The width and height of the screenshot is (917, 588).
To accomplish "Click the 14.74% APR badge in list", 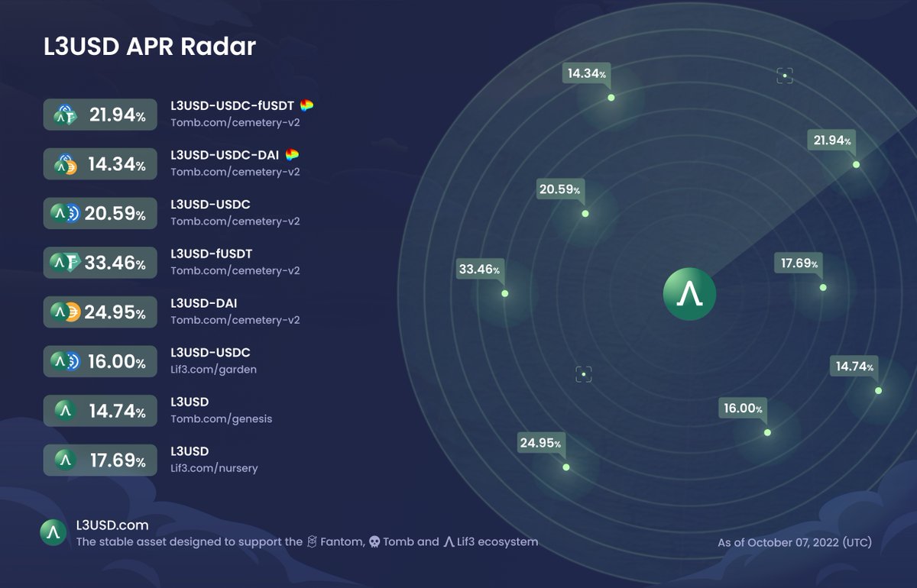I will pos(100,412).
